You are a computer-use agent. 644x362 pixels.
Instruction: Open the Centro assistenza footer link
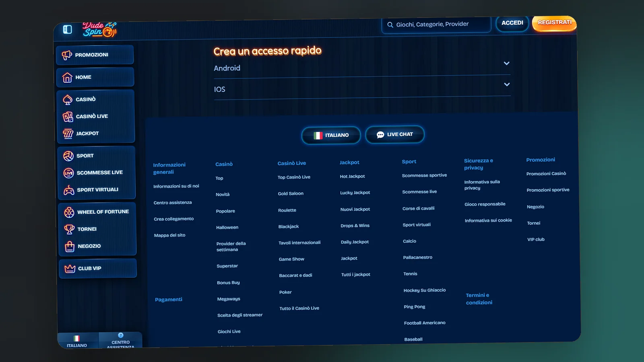(173, 203)
